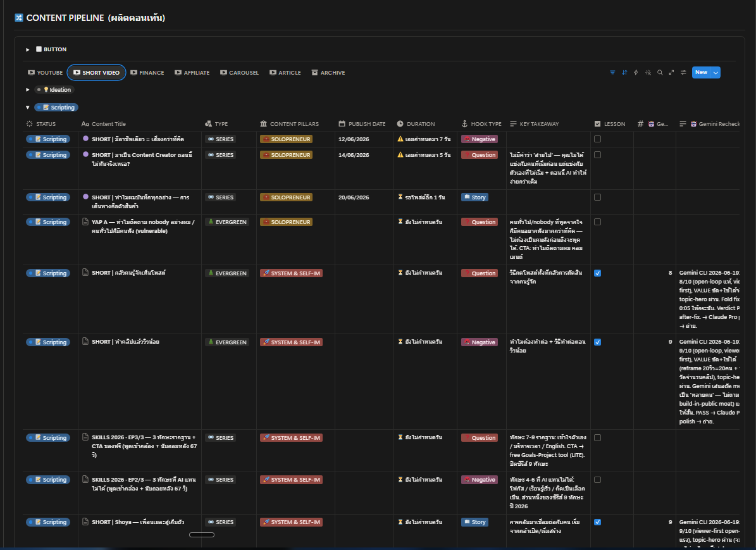Image resolution: width=756 pixels, height=550 pixels.
Task: Open the lightning bolt automations icon
Action: [x=636, y=72]
